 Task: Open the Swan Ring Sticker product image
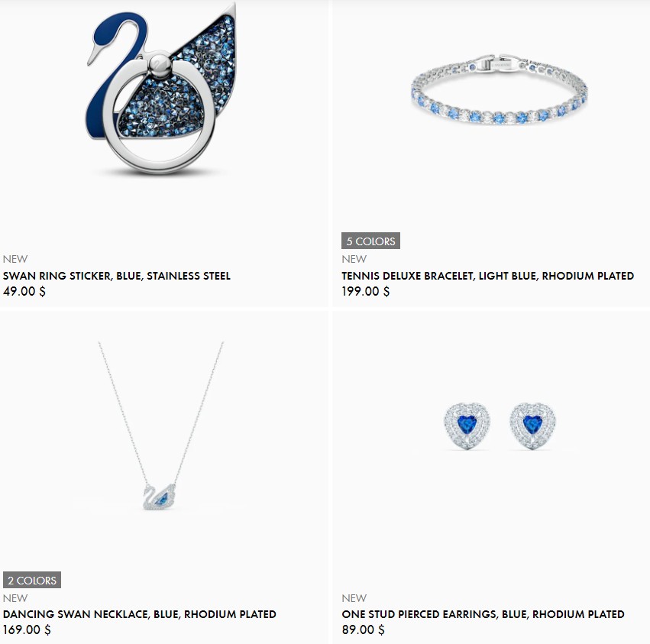tap(162, 88)
